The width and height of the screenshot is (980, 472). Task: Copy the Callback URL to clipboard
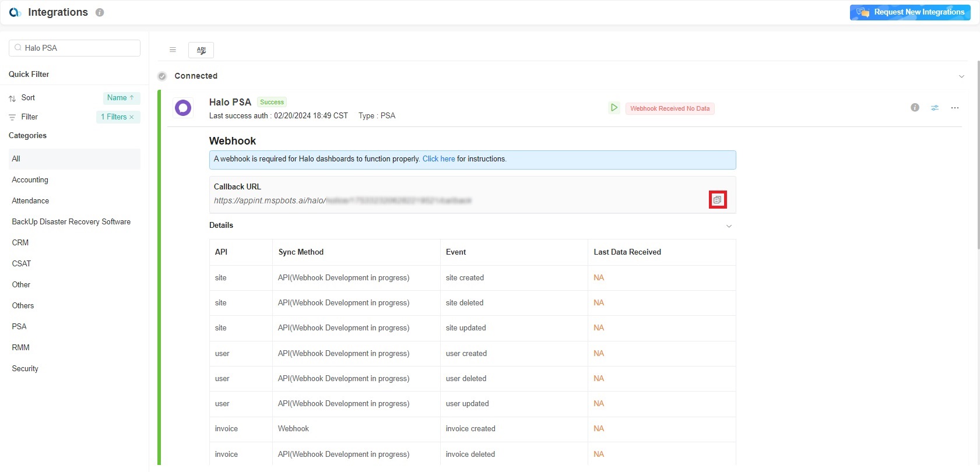717,200
